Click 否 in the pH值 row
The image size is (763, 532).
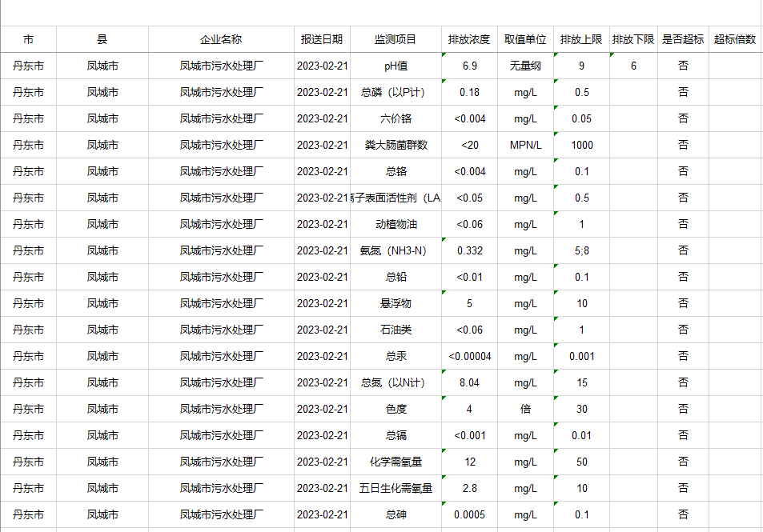tap(683, 66)
